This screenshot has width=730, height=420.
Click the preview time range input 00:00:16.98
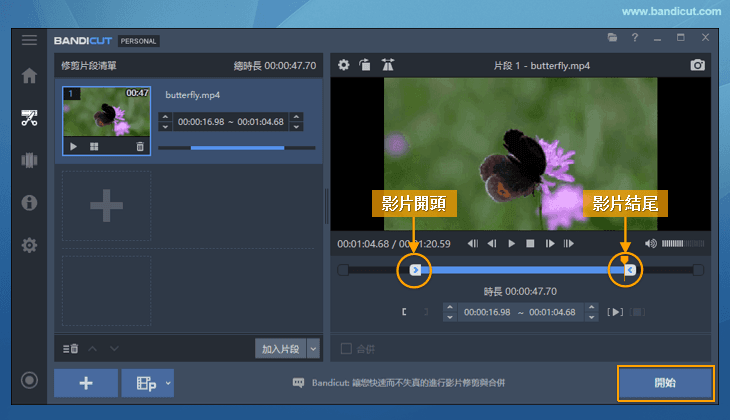click(487, 312)
